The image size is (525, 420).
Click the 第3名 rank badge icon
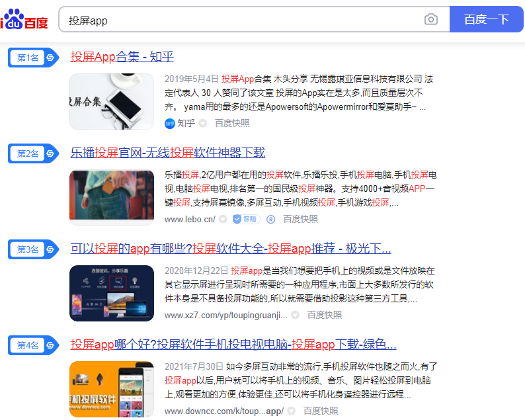[34, 249]
